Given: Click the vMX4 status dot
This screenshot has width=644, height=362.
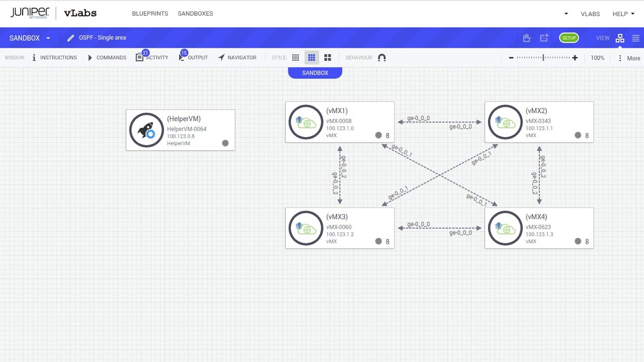Looking at the screenshot, I should tap(578, 241).
